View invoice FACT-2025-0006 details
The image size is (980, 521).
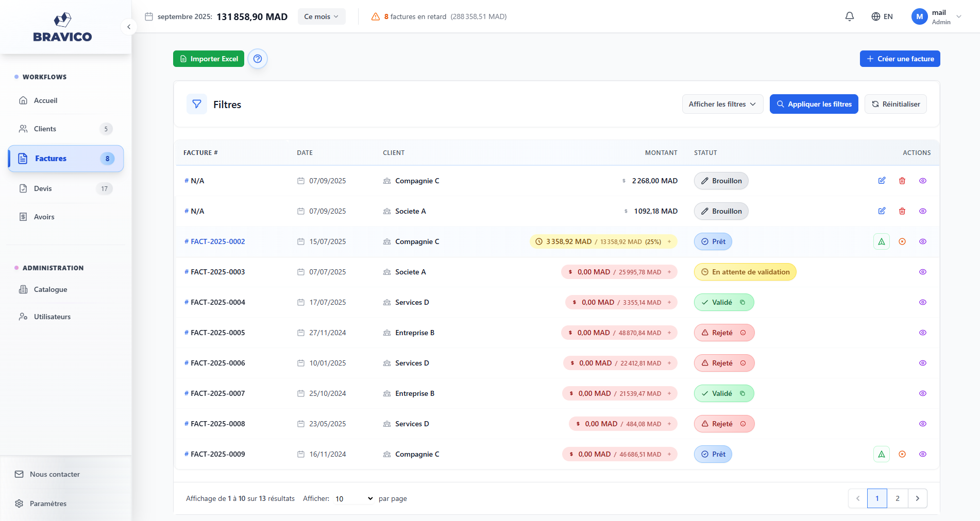923,363
